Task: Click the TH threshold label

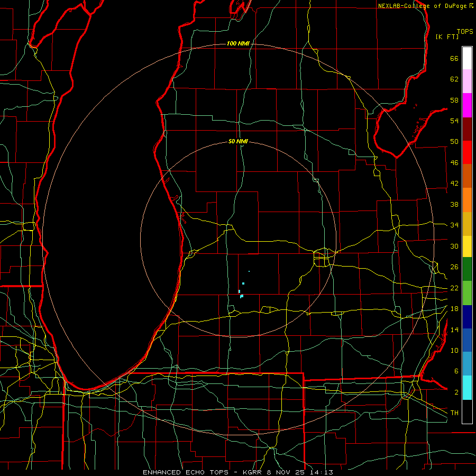Action: tap(454, 413)
